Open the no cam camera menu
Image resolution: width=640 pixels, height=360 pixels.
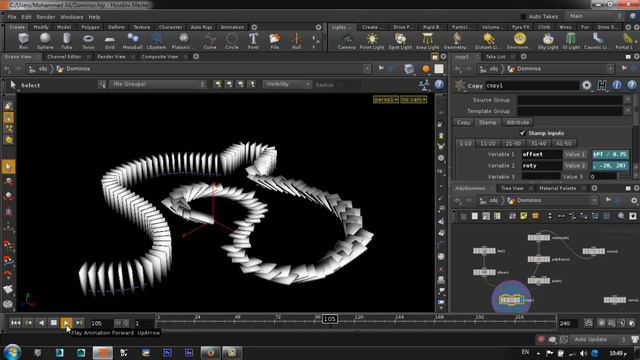tap(413, 99)
